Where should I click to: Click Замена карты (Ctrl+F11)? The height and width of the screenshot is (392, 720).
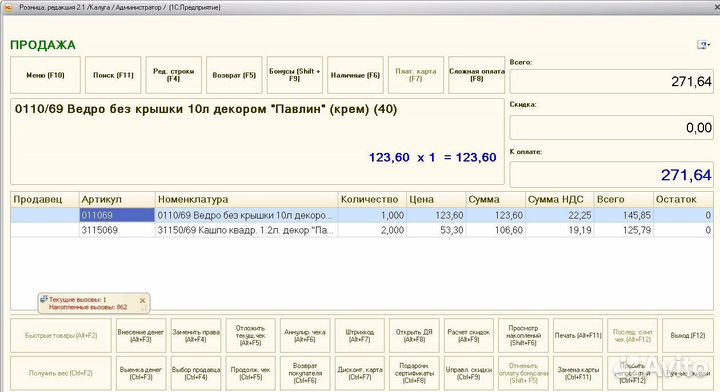coord(578,373)
